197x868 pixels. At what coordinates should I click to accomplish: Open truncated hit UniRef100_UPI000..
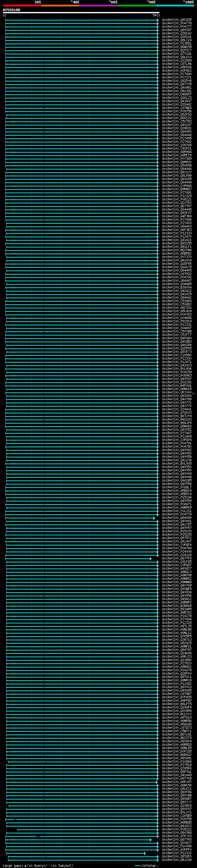[178, 392]
